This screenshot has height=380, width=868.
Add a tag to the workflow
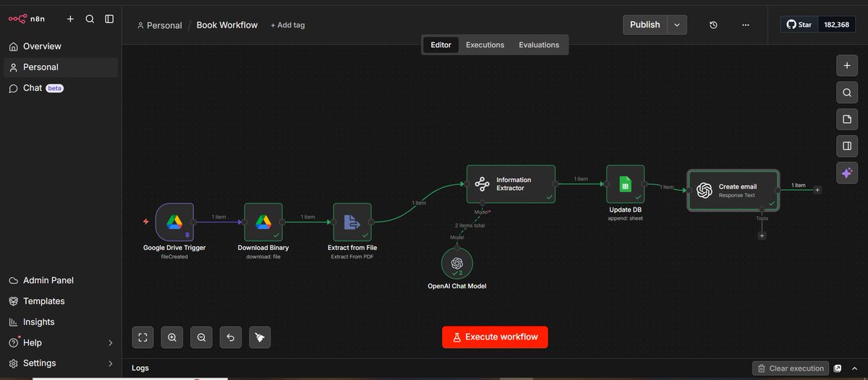(x=288, y=25)
